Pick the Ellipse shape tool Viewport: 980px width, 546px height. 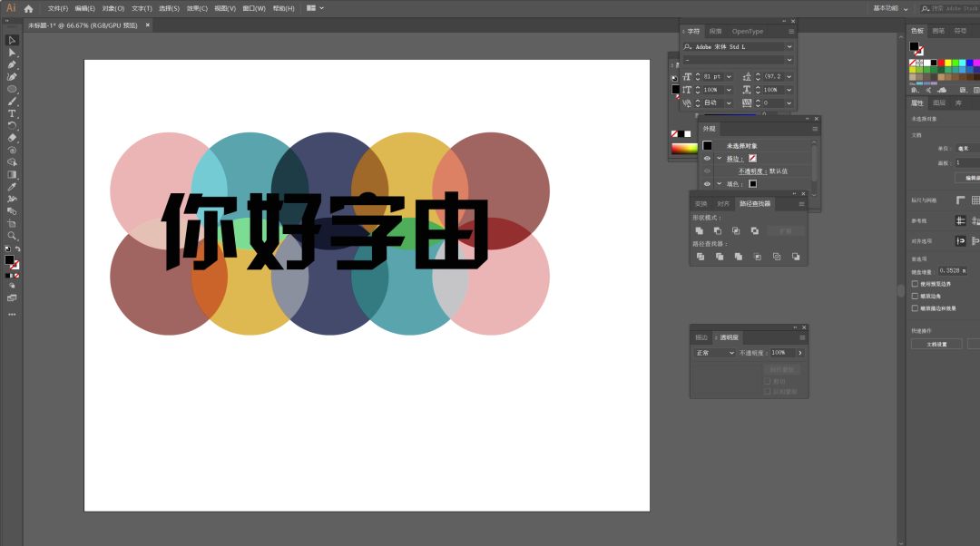click(x=12, y=89)
